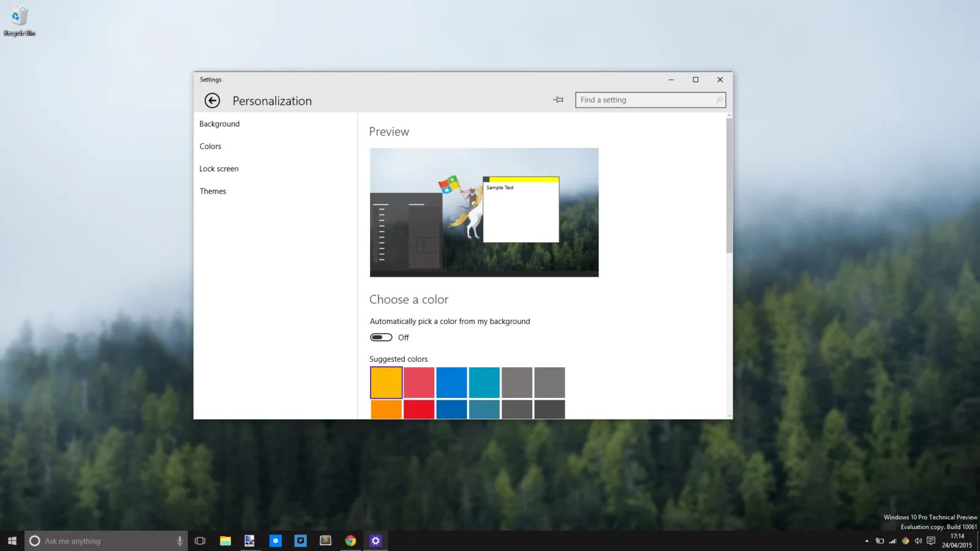Pin Personalization settings with the pin icon
Image resolution: width=980 pixels, height=551 pixels.
tap(558, 100)
